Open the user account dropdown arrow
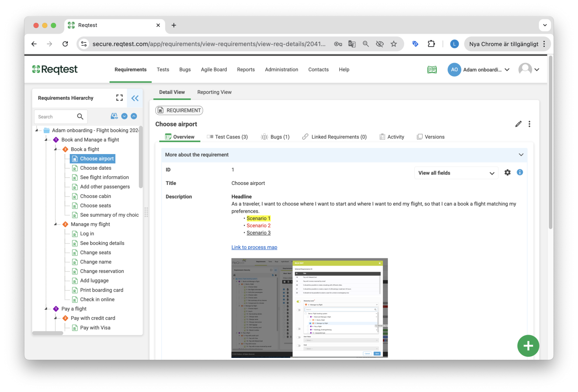578x392 pixels. 537,69
